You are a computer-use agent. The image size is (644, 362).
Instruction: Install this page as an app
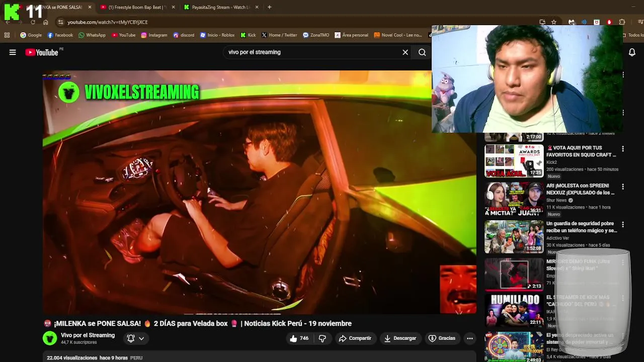542,22
